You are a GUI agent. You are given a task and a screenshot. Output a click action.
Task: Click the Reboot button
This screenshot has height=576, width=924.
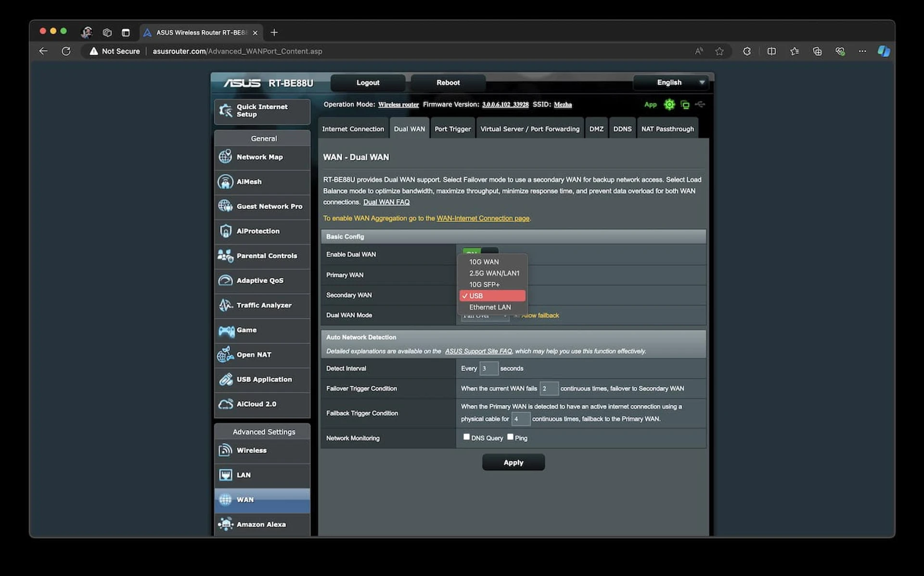click(448, 82)
